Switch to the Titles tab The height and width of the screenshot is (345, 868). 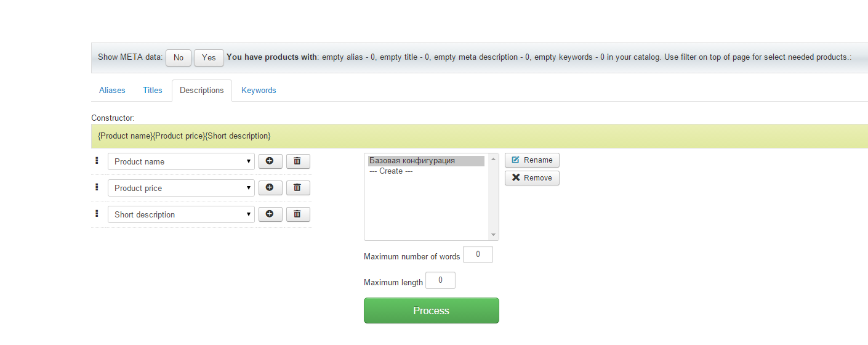[153, 91]
